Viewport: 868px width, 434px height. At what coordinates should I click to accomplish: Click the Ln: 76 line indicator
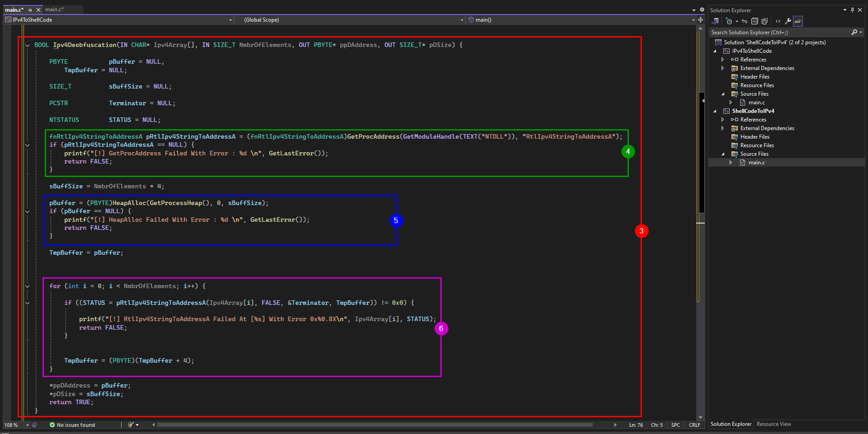(x=636, y=425)
